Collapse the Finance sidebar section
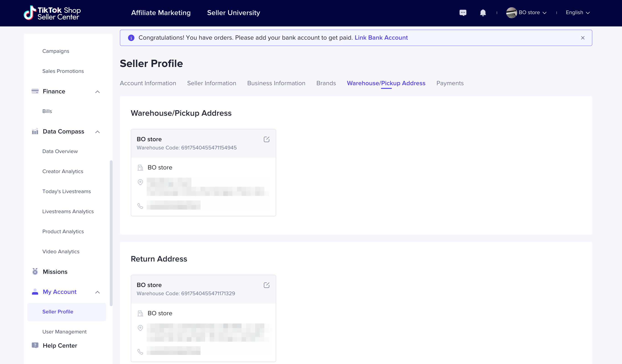 pyautogui.click(x=98, y=92)
